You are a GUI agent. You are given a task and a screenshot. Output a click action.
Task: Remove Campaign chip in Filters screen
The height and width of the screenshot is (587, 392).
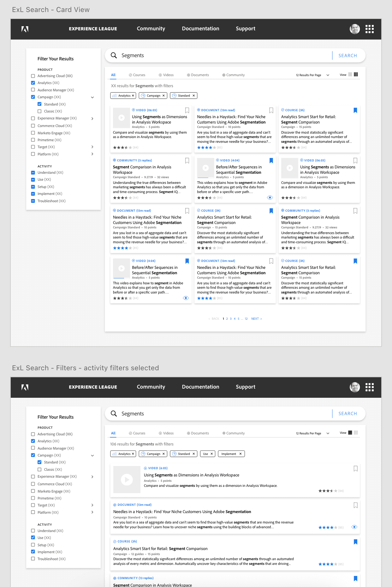[163, 454]
